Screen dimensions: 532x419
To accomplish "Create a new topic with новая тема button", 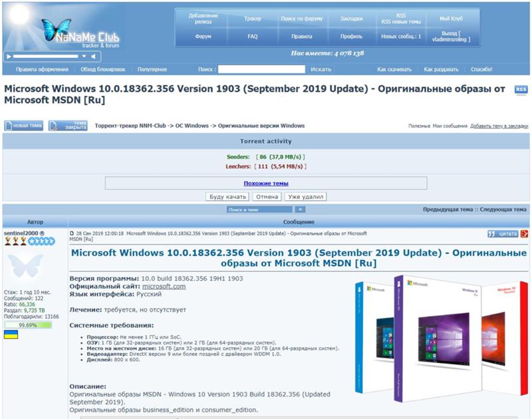I will tap(24, 126).
